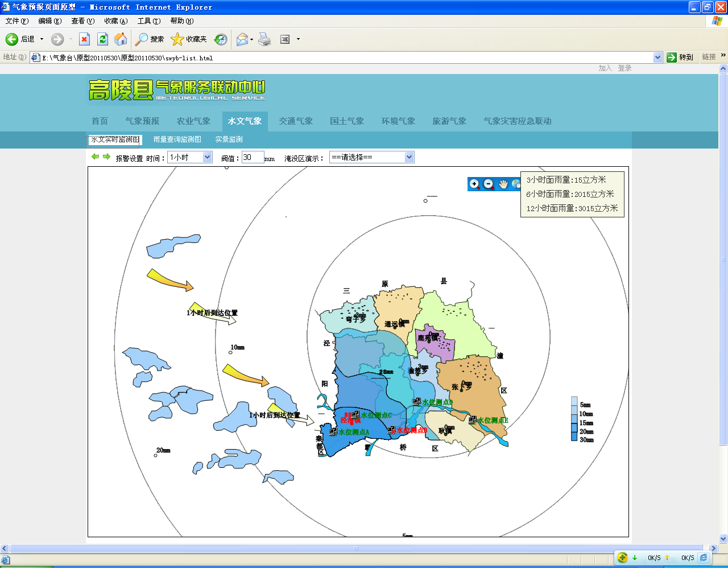Screen dimensions: 728x568
Task: Click the 水位测点E station icon
Action: [472, 420]
